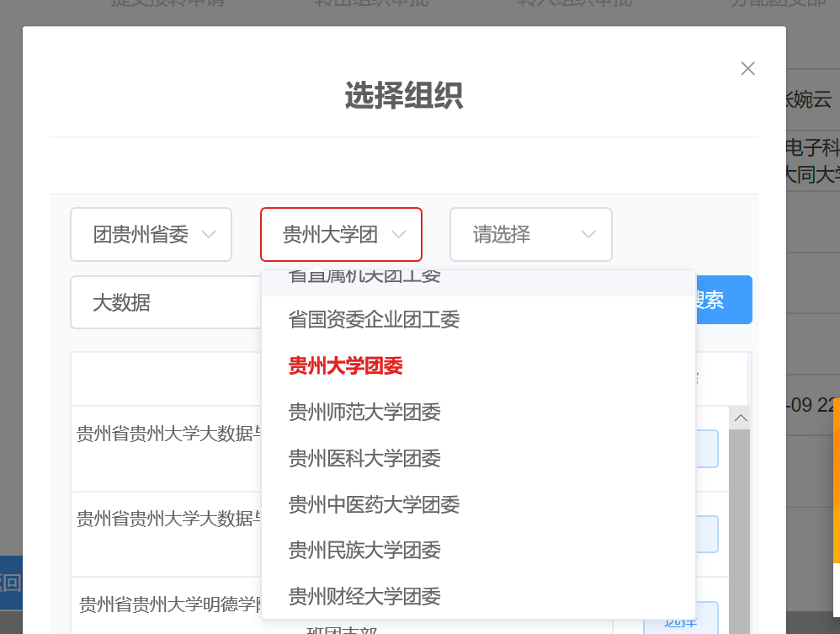
Task: Select 省国资委企业团工委 from the list
Action: tap(374, 320)
